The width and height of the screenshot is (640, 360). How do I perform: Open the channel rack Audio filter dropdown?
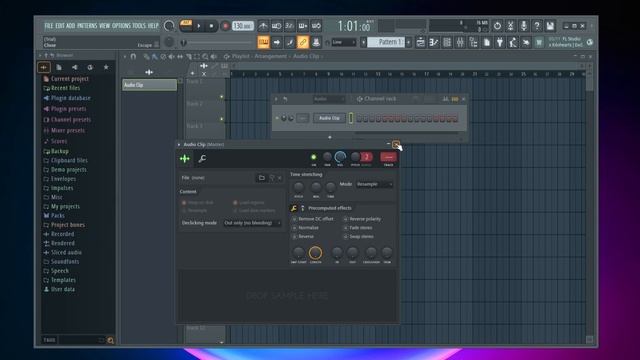[329, 99]
